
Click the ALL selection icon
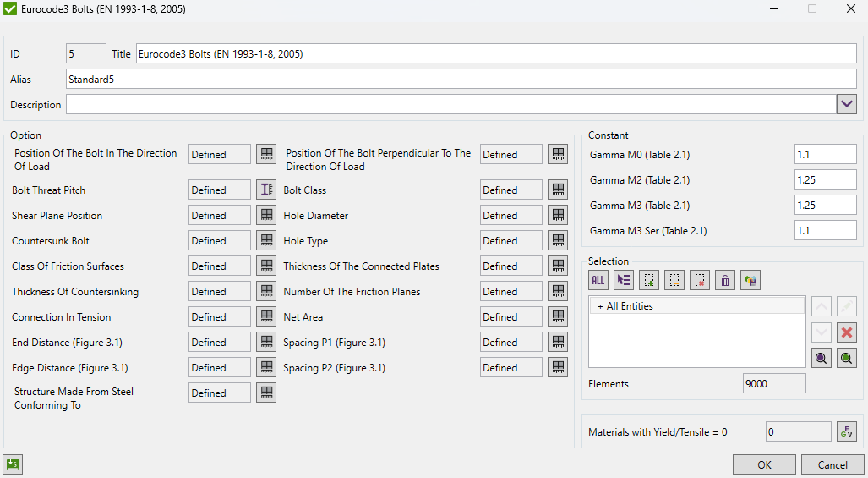click(x=598, y=281)
